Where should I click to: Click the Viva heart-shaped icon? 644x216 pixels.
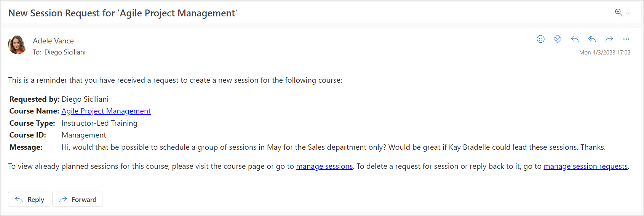[558, 39]
